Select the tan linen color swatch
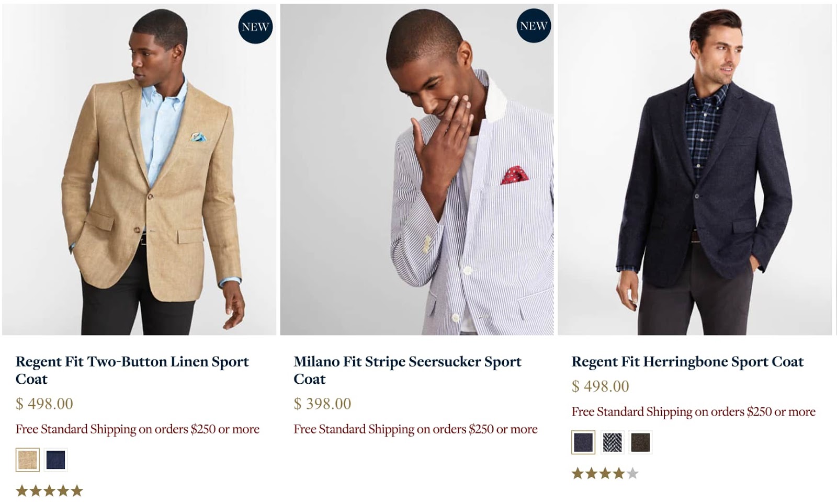This screenshot has width=837, height=504. click(x=27, y=460)
